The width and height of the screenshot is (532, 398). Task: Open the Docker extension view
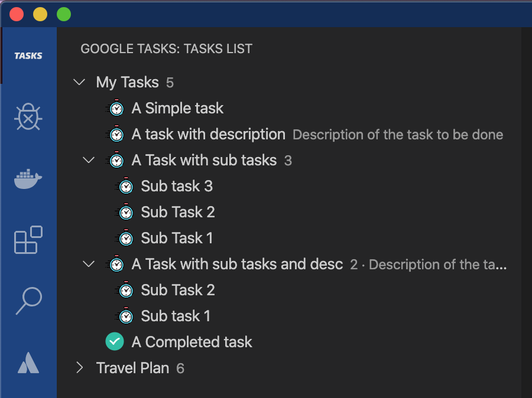tap(28, 179)
